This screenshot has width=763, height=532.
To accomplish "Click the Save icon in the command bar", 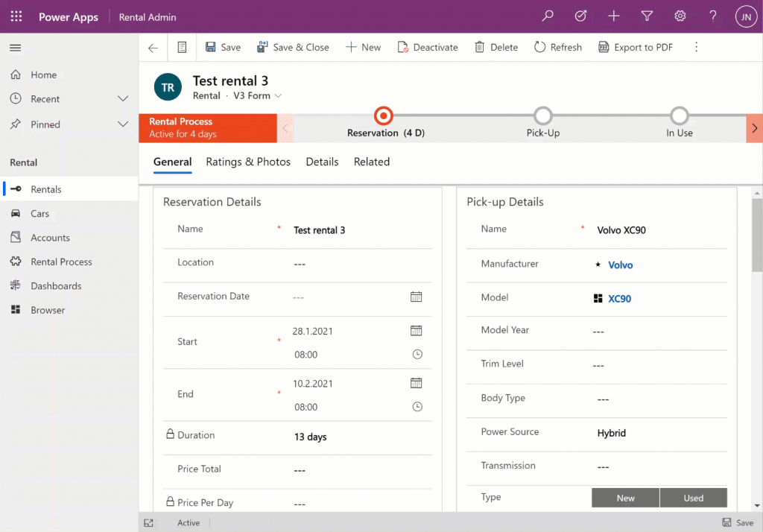I will pyautogui.click(x=212, y=46).
